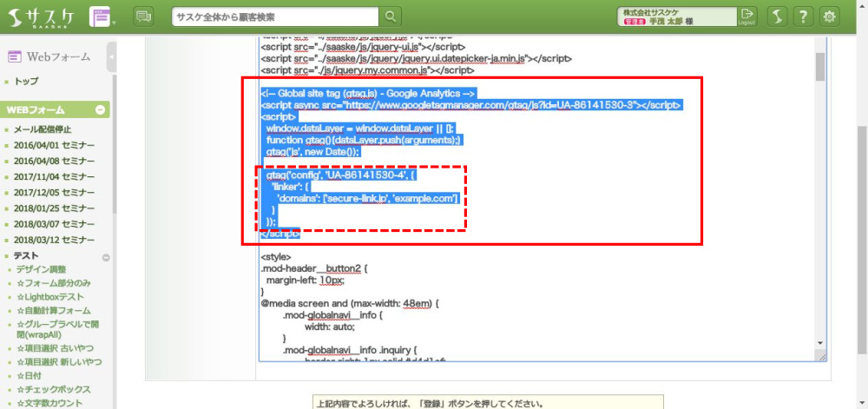This screenshot has width=868, height=409.
Task: Open the settings gear icon
Action: 829,16
